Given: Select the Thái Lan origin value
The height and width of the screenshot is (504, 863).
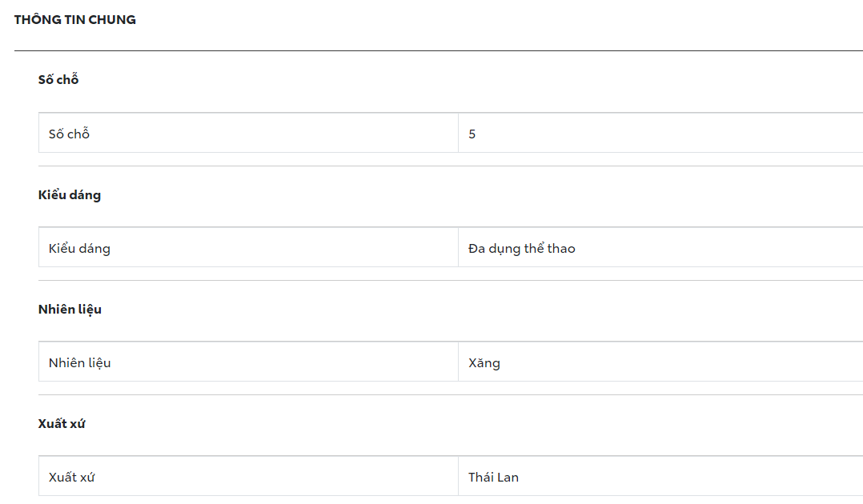Looking at the screenshot, I should pos(494,478).
